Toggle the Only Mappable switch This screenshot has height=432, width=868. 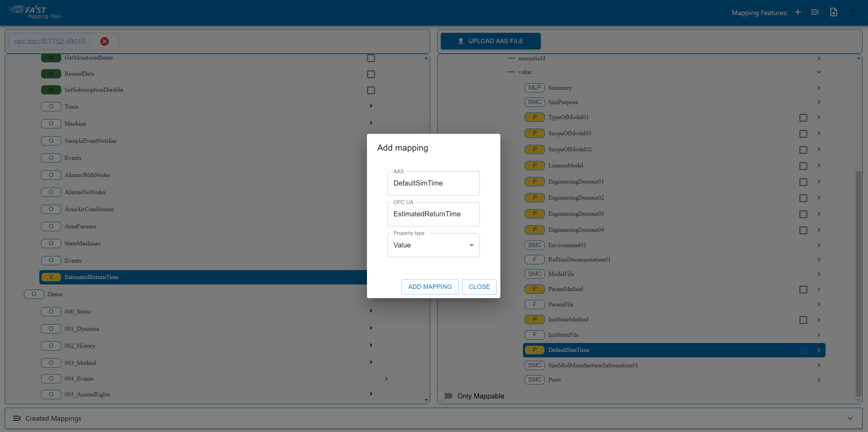point(446,396)
